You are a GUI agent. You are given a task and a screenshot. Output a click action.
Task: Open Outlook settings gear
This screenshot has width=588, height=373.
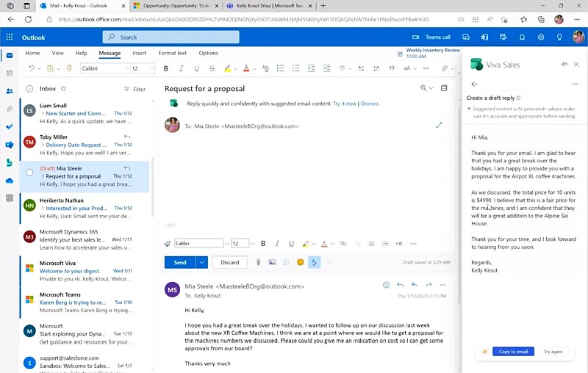pyautogui.click(x=541, y=37)
